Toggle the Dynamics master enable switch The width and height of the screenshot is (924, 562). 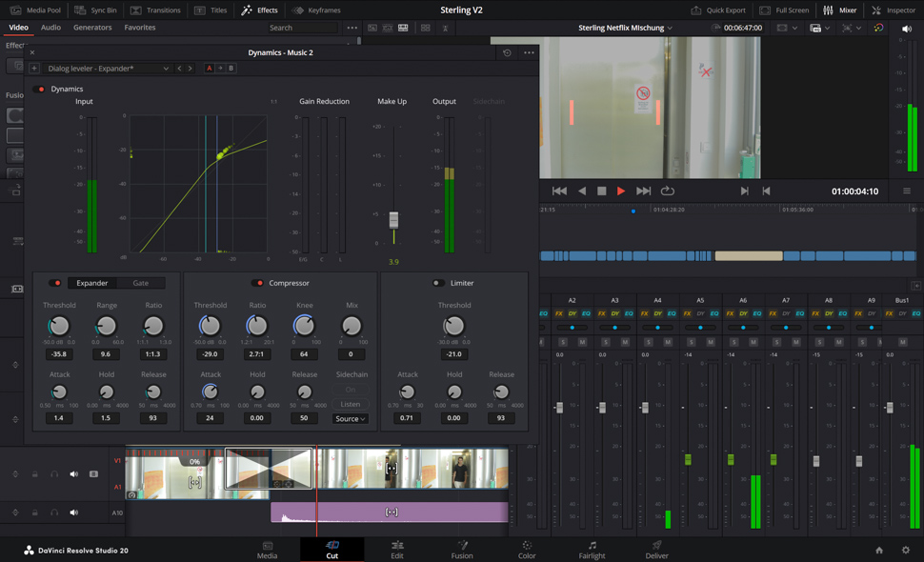[40, 90]
